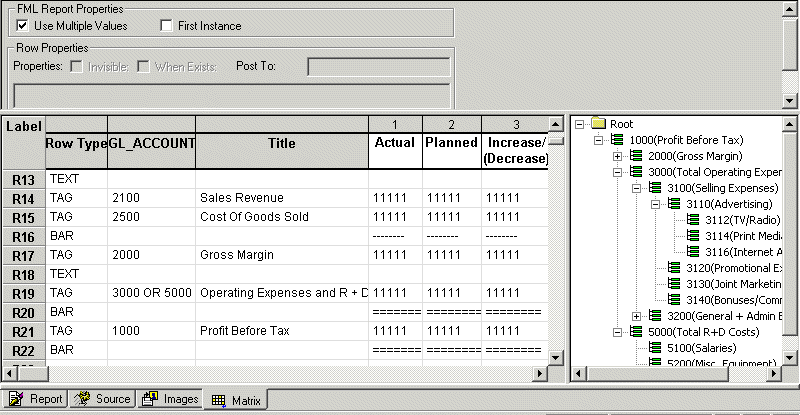Switch to the Report tab

point(35,399)
